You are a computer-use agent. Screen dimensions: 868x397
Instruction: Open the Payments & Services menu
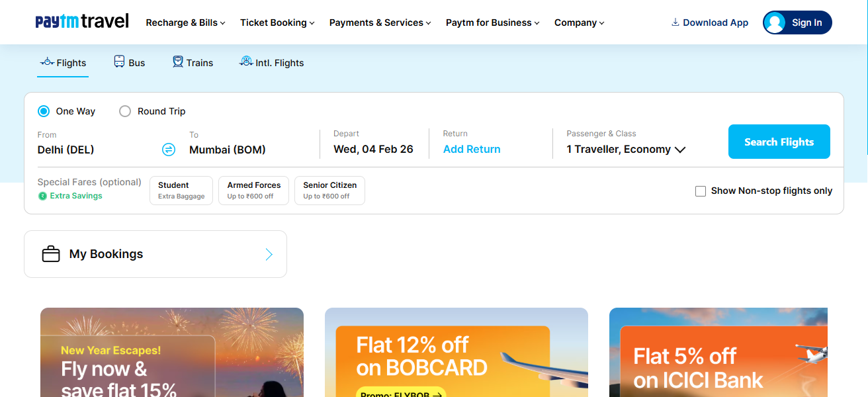tap(379, 22)
